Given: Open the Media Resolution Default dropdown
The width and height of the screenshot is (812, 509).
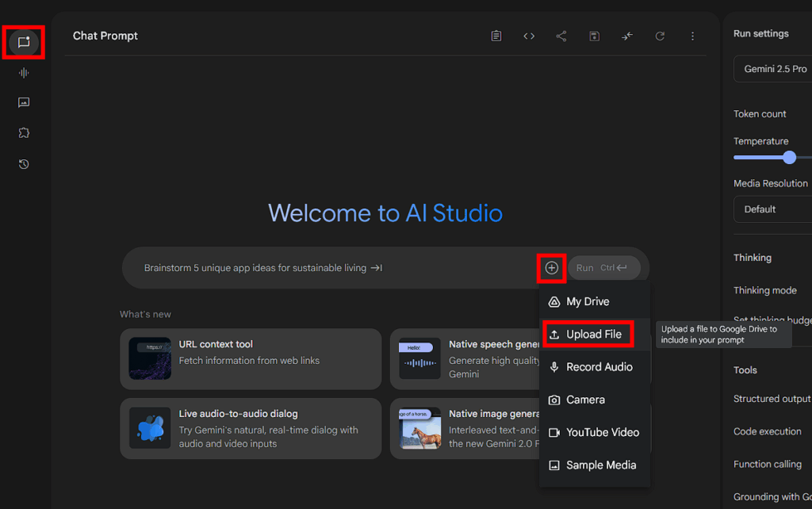Looking at the screenshot, I should [775, 209].
